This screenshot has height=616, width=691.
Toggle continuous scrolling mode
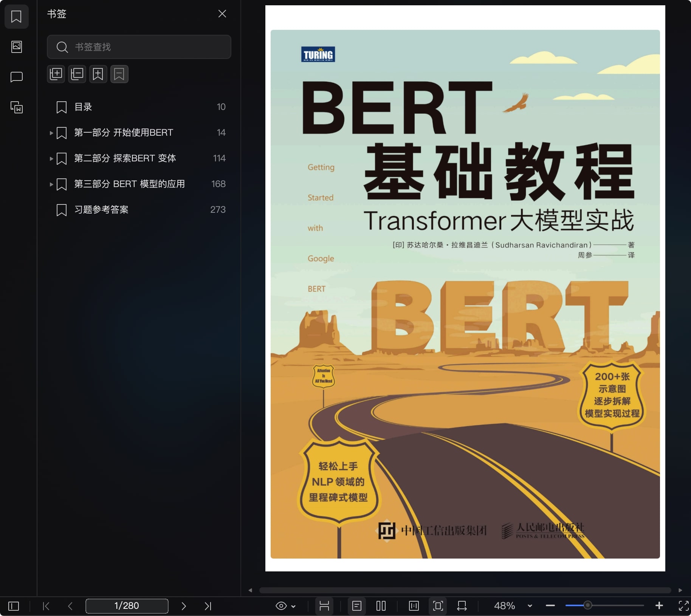pos(324,606)
